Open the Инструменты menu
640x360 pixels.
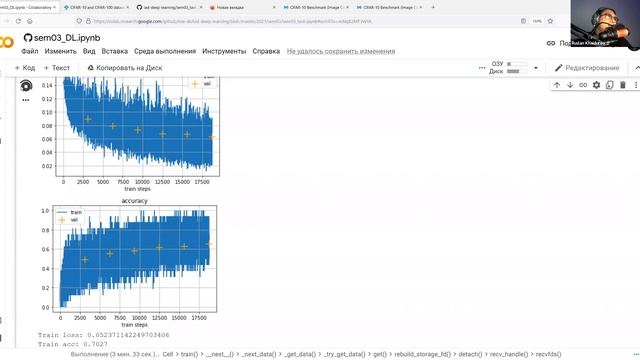pyautogui.click(x=224, y=51)
